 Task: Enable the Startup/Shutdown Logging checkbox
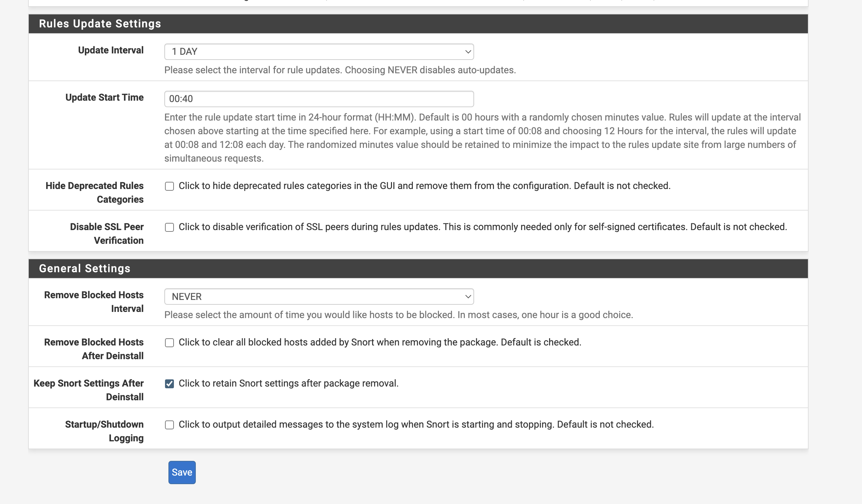tap(169, 425)
